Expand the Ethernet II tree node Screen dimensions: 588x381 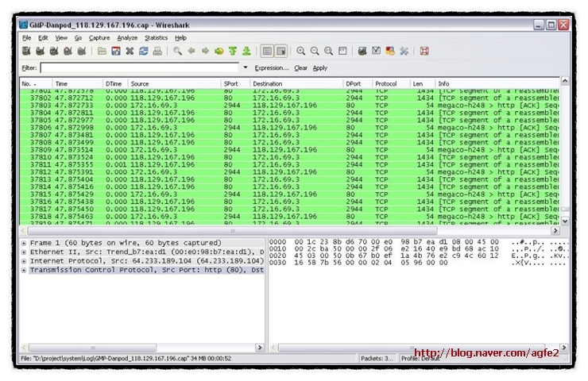[x=24, y=252]
